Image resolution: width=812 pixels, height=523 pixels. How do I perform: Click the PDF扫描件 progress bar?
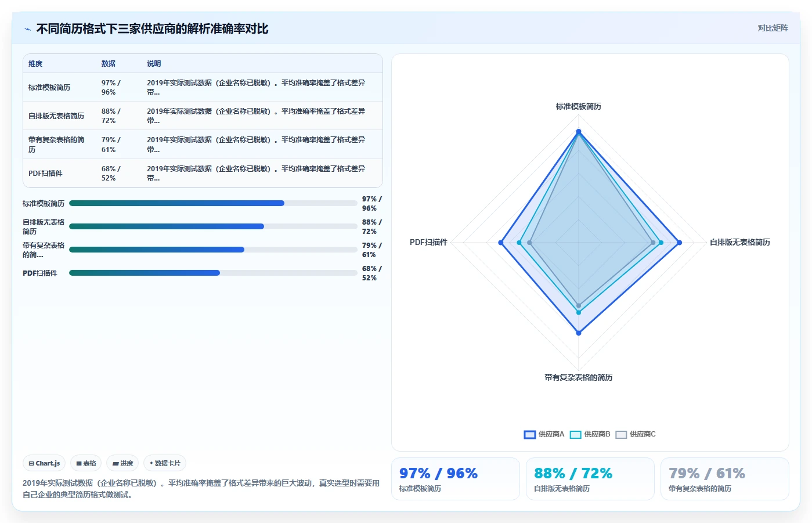213,273
